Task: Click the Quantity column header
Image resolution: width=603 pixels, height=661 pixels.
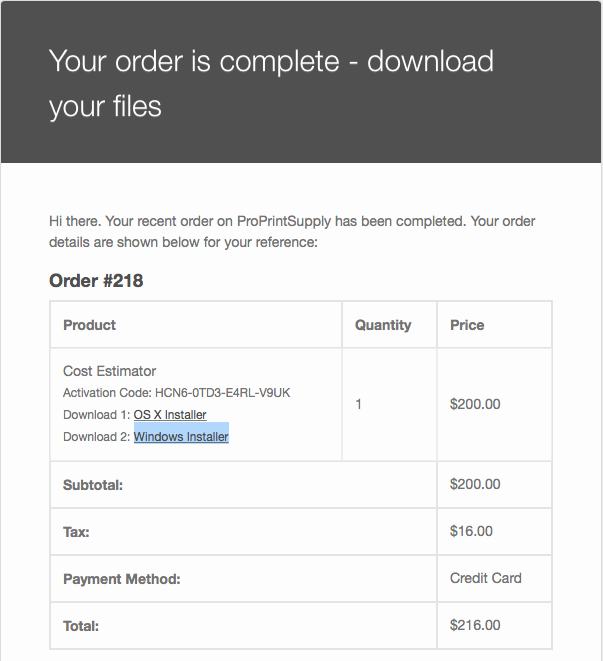Action: [383, 325]
